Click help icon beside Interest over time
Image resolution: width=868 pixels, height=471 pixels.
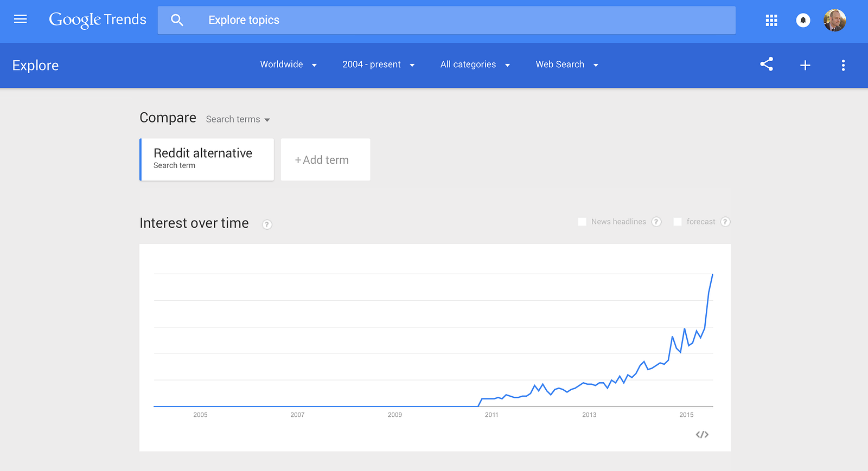click(267, 224)
